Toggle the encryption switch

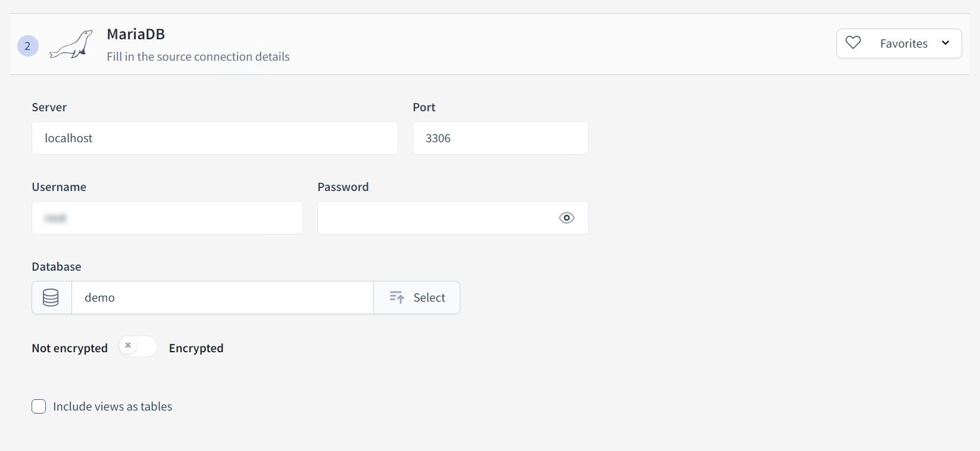tap(138, 346)
